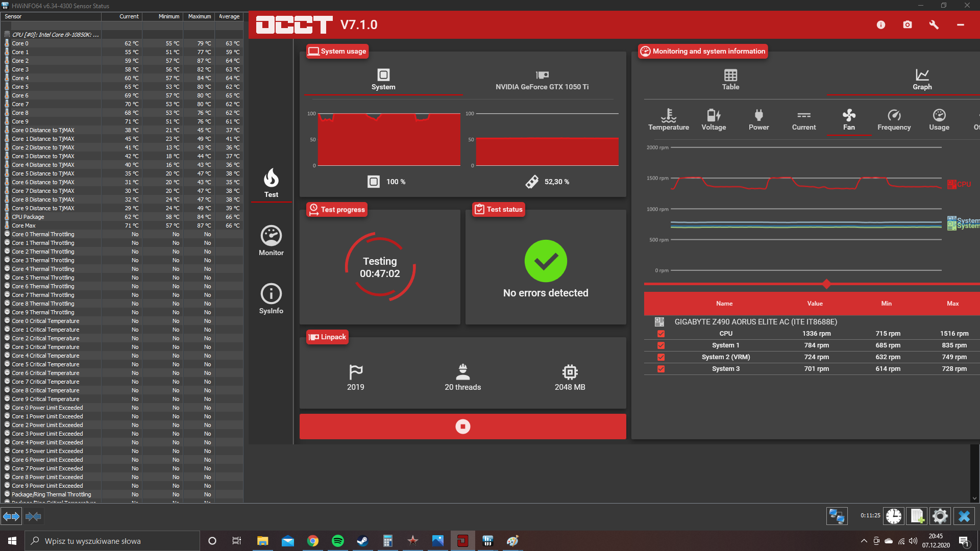Click the memory usage 52,30 % icon
Image resolution: width=980 pixels, height=551 pixels.
pos(532,182)
